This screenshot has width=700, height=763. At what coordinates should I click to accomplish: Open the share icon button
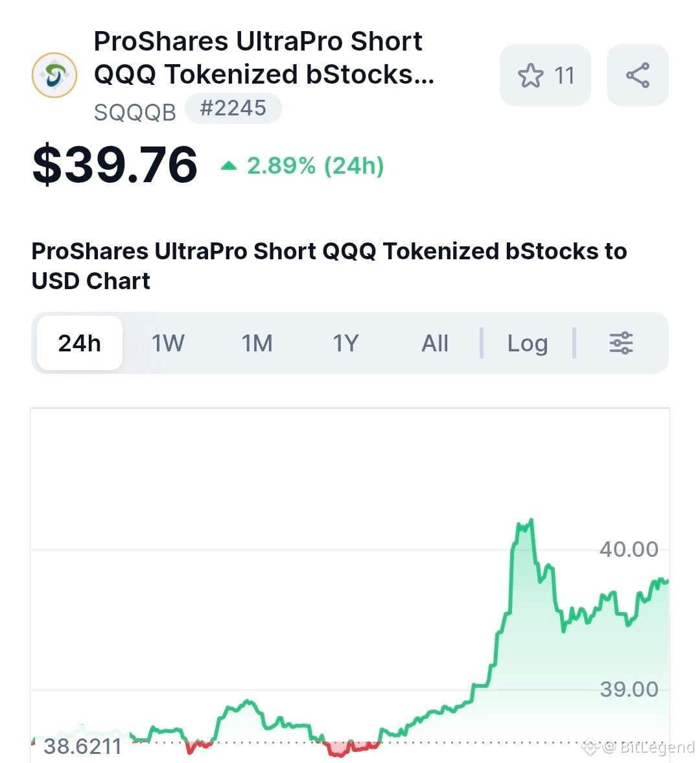tap(637, 75)
